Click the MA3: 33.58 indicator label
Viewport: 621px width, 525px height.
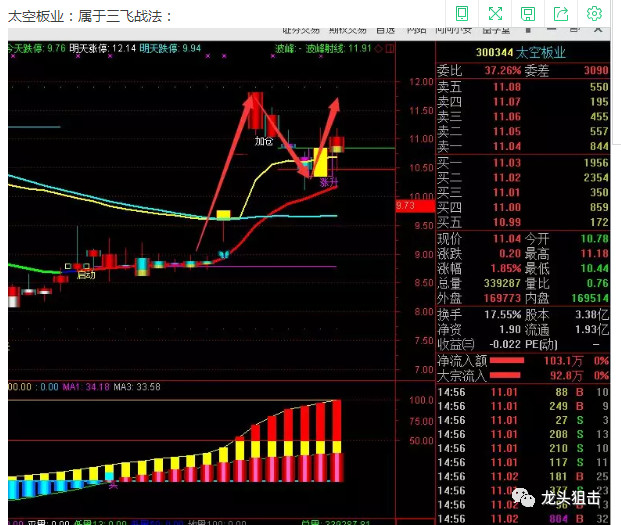point(137,386)
